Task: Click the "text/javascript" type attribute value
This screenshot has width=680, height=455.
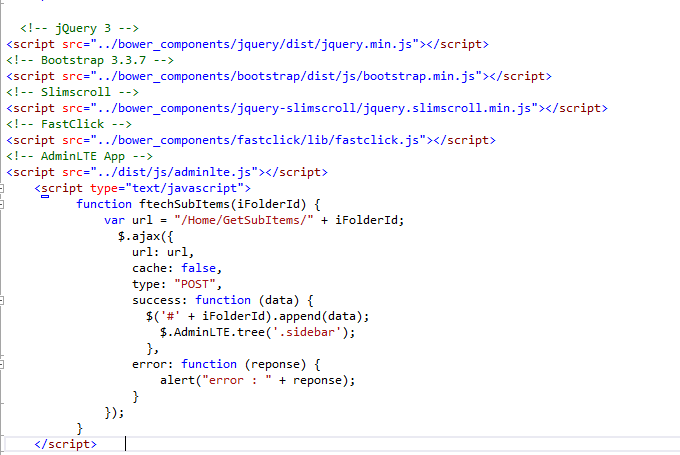Action: 185,188
